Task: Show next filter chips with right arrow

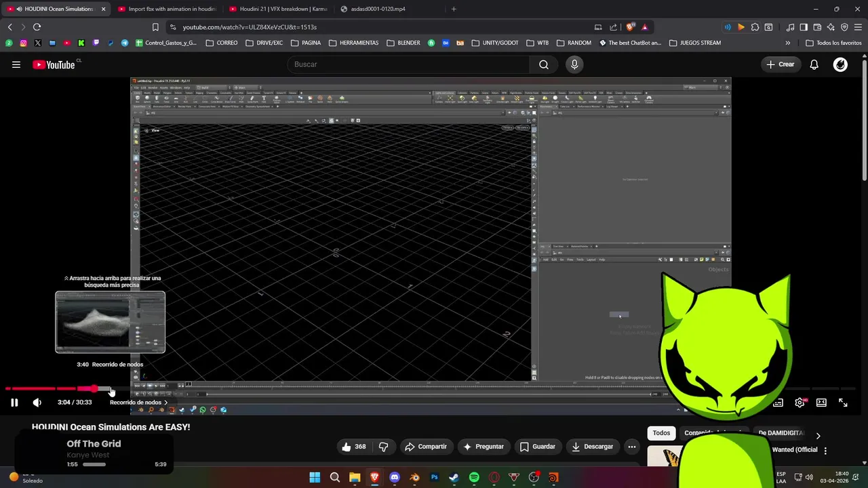Action: pos(818,436)
